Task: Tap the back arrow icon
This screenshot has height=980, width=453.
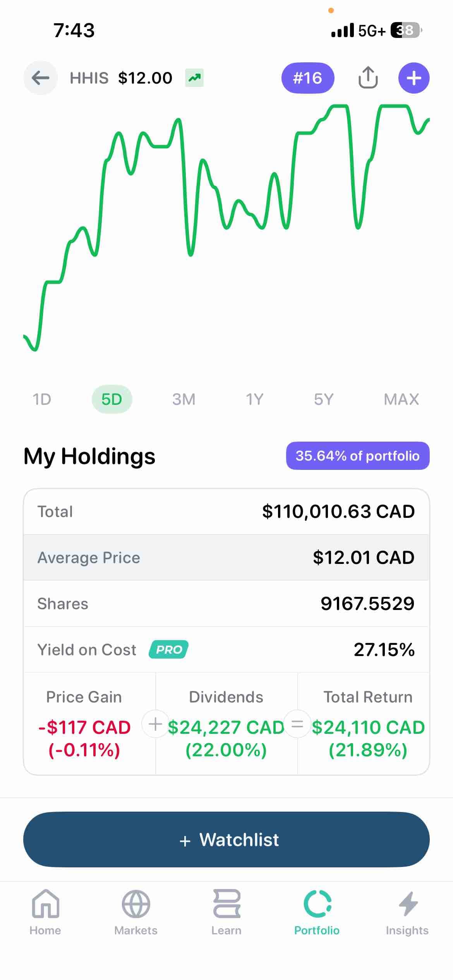Action: pyautogui.click(x=41, y=78)
